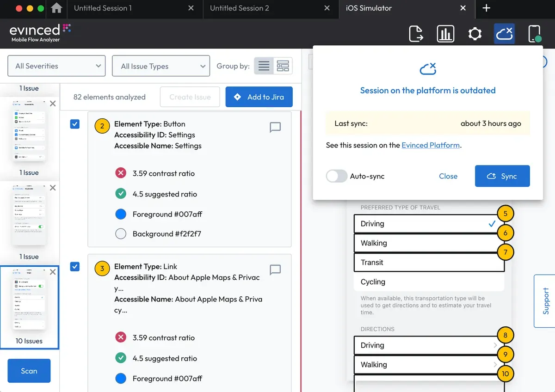Click yellow badge 2 in issue card
Screen dimensions: 555x392
[x=102, y=126]
